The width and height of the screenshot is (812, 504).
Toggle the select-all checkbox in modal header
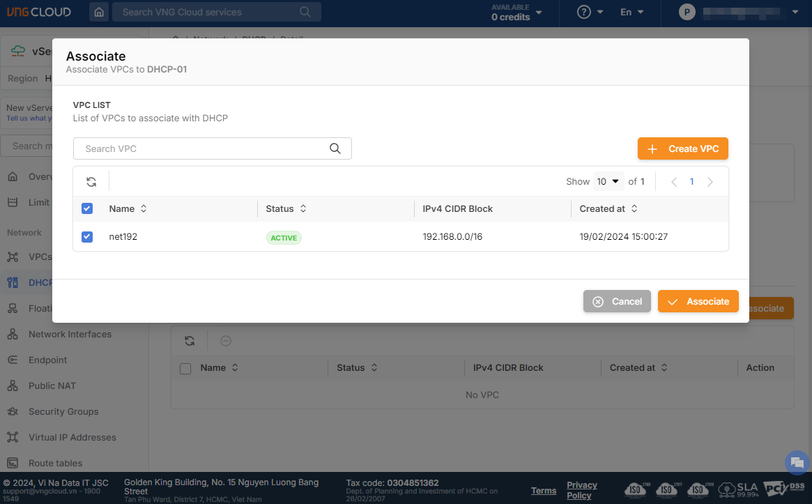[87, 208]
